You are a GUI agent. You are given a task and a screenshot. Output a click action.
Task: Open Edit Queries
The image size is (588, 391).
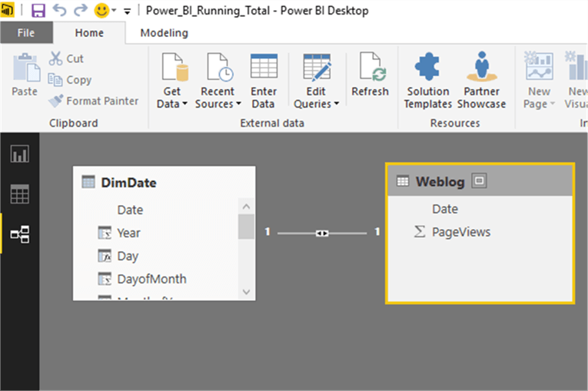tap(317, 80)
